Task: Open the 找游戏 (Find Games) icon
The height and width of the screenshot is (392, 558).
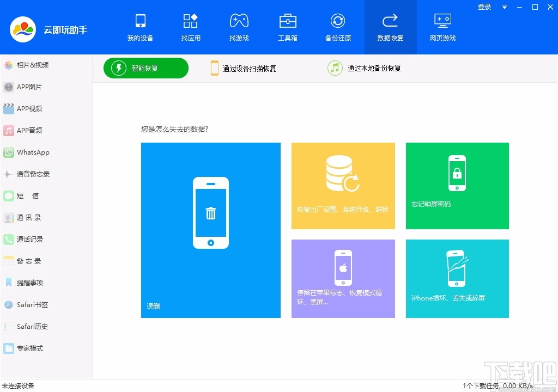Action: tap(239, 26)
